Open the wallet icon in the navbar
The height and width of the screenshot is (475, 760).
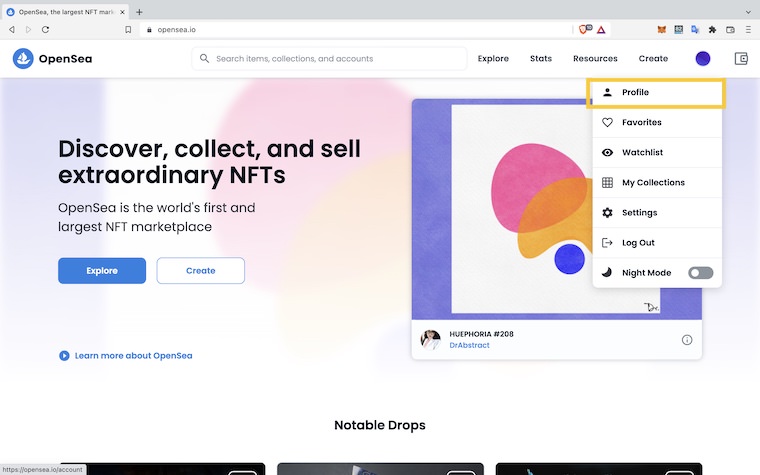click(x=741, y=59)
